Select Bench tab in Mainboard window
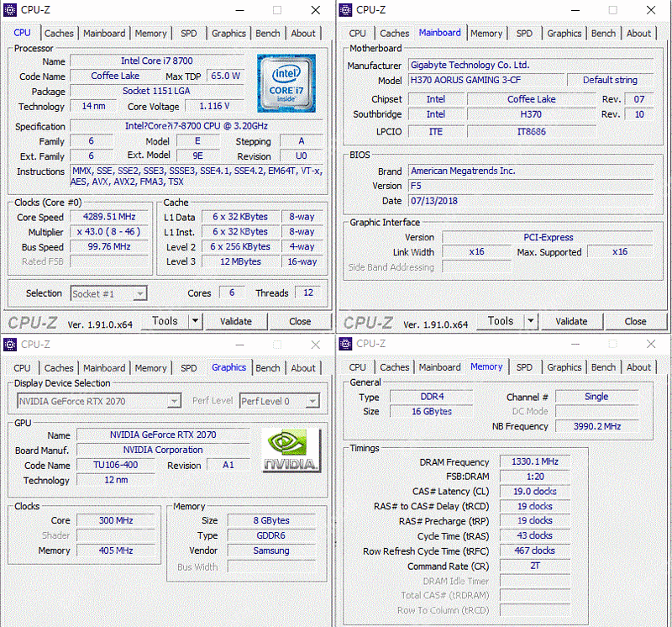The width and height of the screenshot is (672, 627). 603,34
